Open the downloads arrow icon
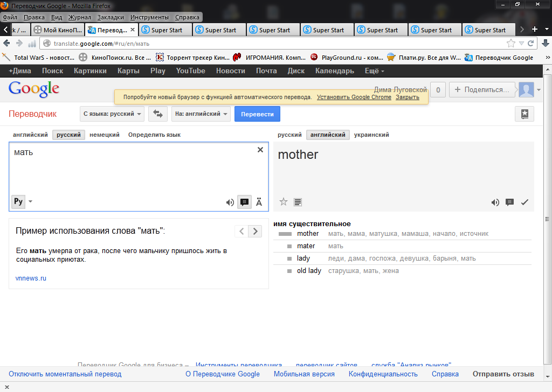 click(x=546, y=43)
